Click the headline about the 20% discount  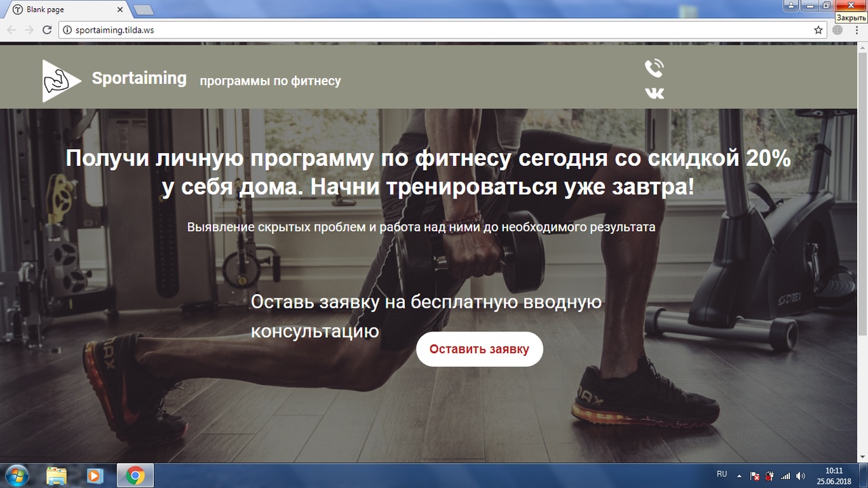click(x=429, y=173)
